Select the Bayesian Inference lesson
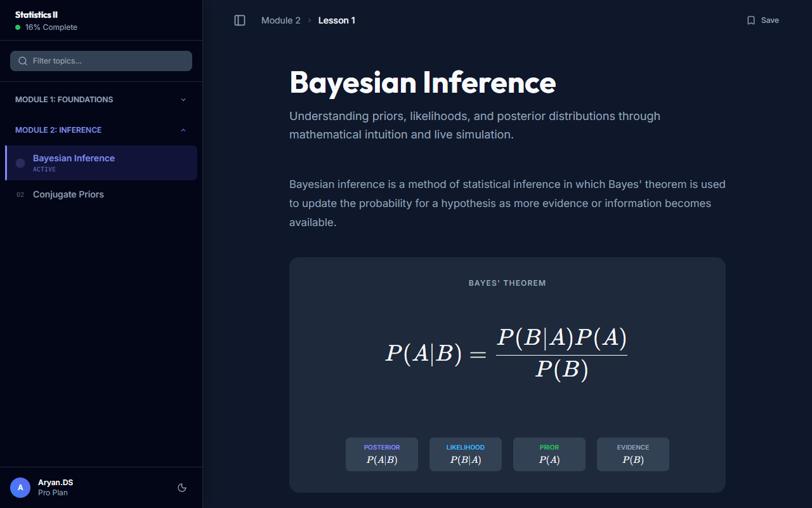Viewport: 812px width, 508px height. tap(74, 158)
